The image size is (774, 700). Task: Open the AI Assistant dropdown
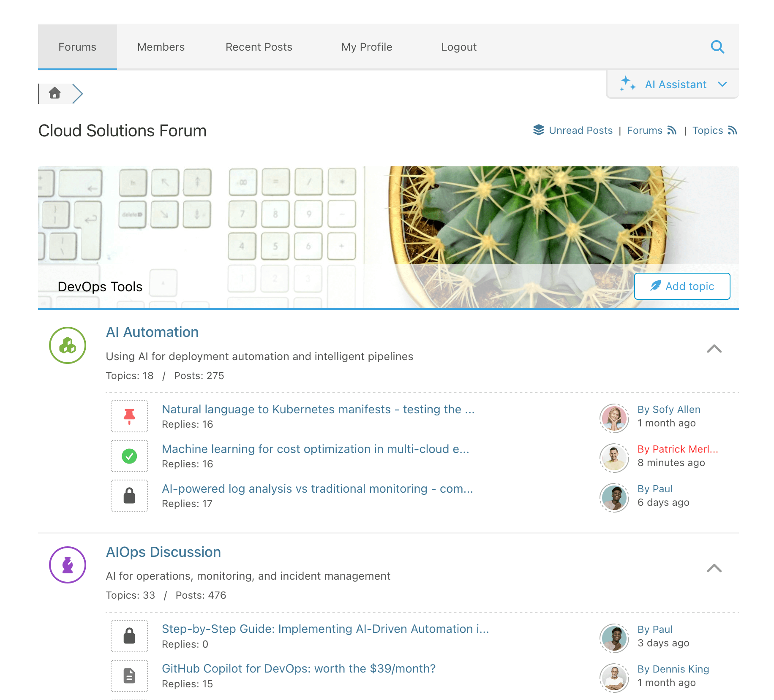coord(672,84)
